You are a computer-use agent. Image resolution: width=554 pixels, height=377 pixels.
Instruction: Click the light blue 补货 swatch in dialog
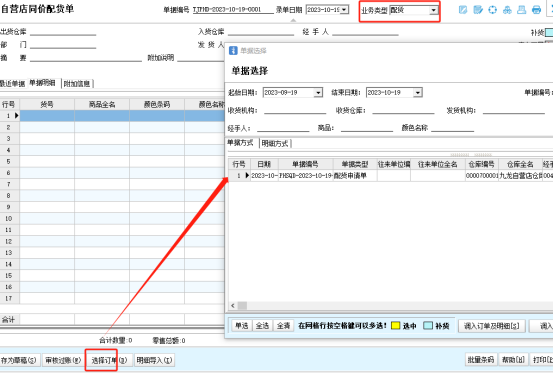(x=428, y=326)
